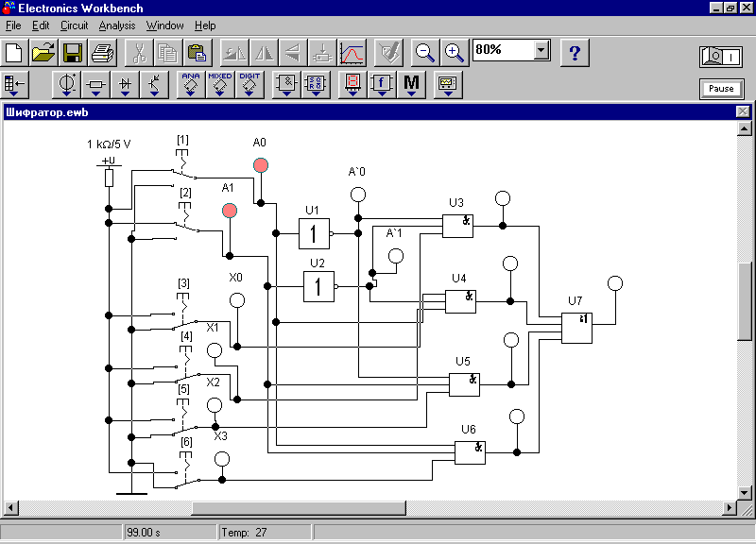The height and width of the screenshot is (544, 756).
Task: Click the Flip vertical icon
Action: point(293,53)
